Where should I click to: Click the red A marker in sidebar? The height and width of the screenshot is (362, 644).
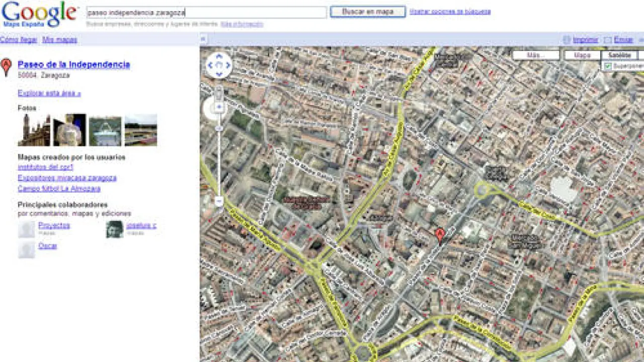[6, 66]
